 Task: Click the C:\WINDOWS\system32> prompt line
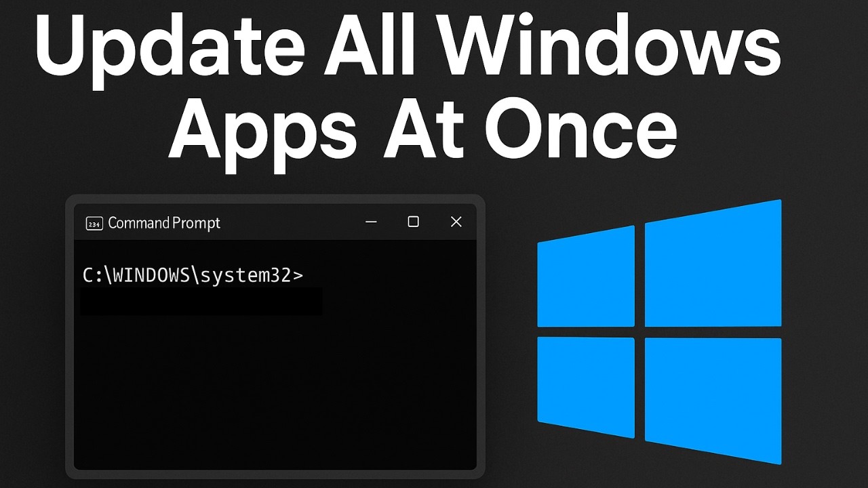pos(193,275)
